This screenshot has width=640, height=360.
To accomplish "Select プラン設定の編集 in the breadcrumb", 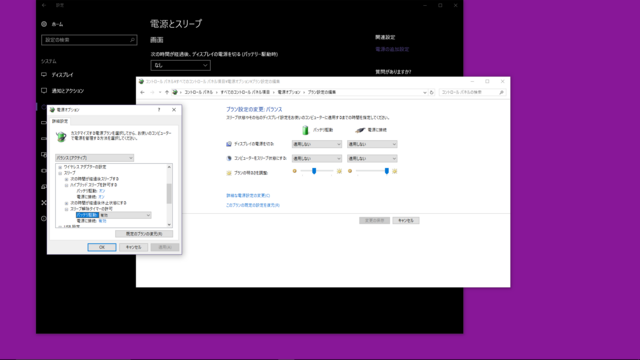I will [322, 92].
